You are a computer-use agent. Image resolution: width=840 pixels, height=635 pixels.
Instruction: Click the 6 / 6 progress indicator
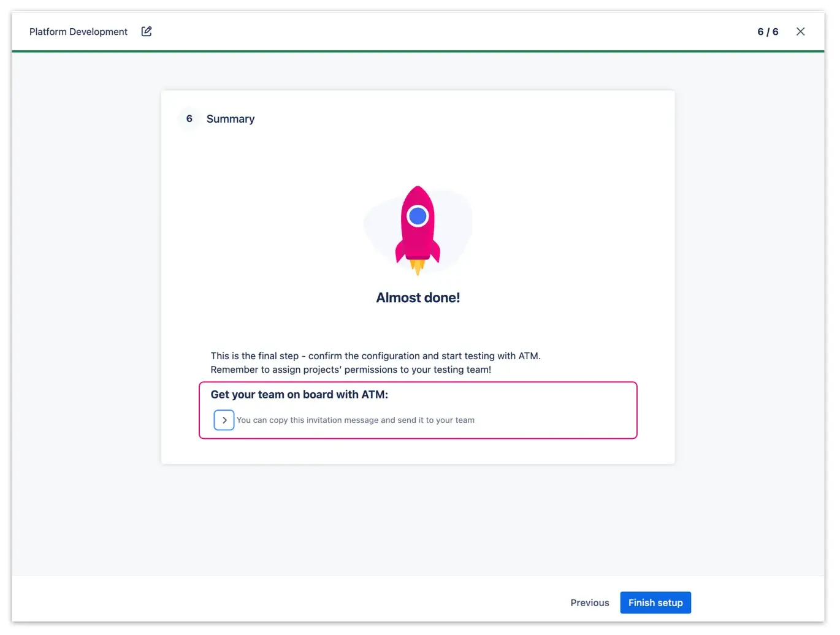tap(767, 31)
